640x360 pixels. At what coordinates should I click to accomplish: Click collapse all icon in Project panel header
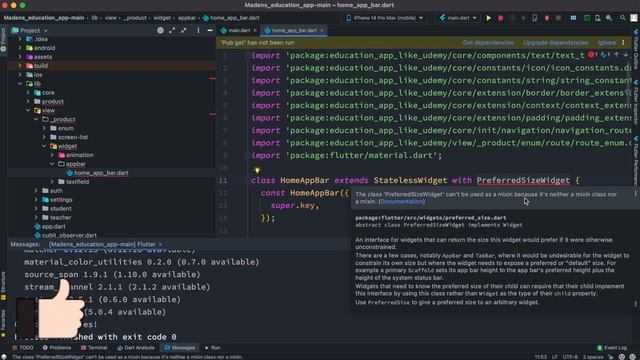click(184, 30)
